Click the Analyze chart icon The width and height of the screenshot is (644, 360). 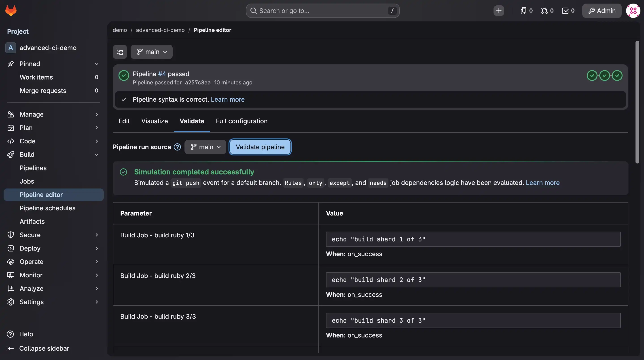pos(11,289)
